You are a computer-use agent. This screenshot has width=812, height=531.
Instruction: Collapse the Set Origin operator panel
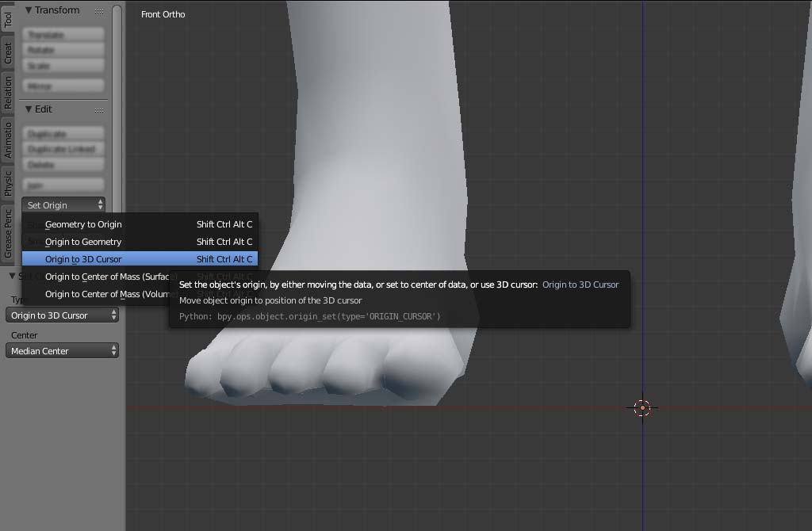tap(12, 276)
